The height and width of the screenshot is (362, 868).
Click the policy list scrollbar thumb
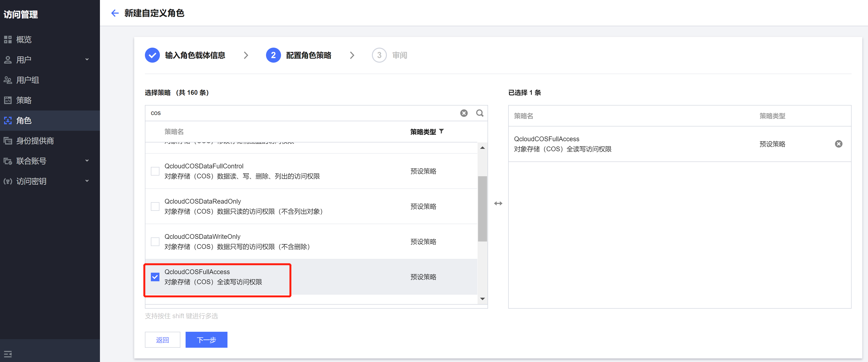(x=482, y=208)
